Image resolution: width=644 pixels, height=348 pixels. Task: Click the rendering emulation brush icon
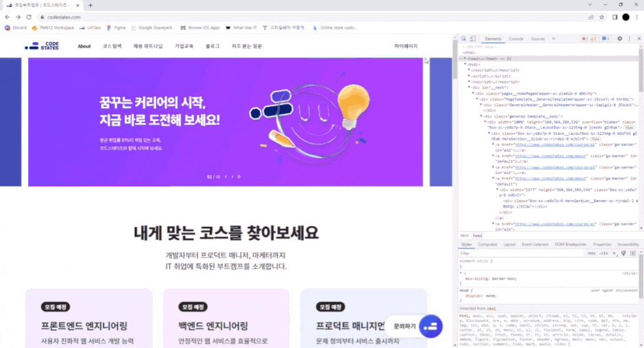click(623, 253)
